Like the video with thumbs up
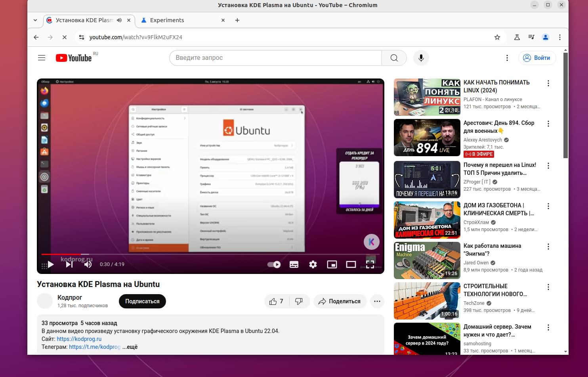The width and height of the screenshot is (588, 377). point(277,301)
